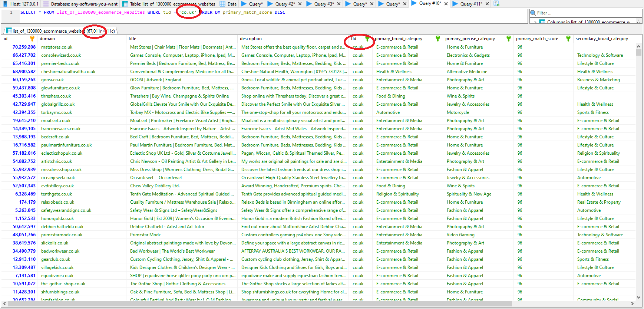This screenshot has width=644, height=309.
Task: Select the list_of_1300000_ecommerce_websites result tab
Action: pos(61,31)
